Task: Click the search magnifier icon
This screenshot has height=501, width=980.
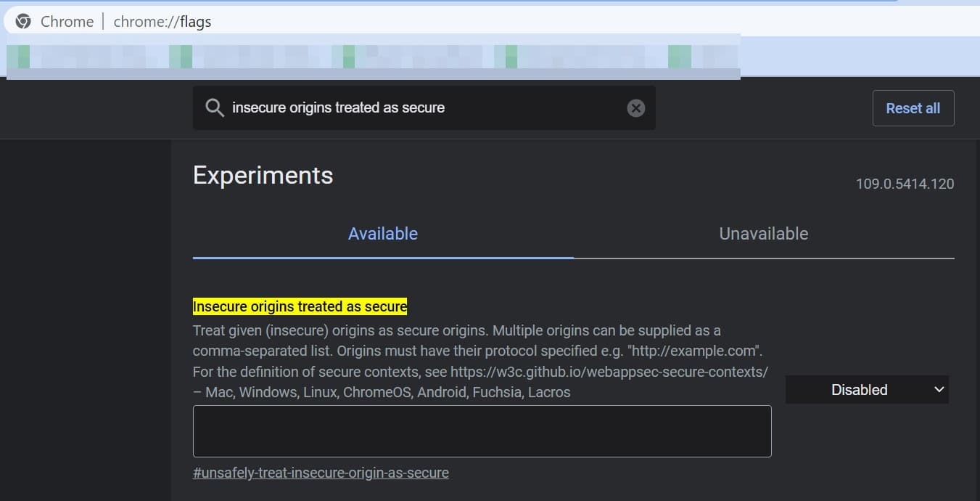Action: click(214, 108)
